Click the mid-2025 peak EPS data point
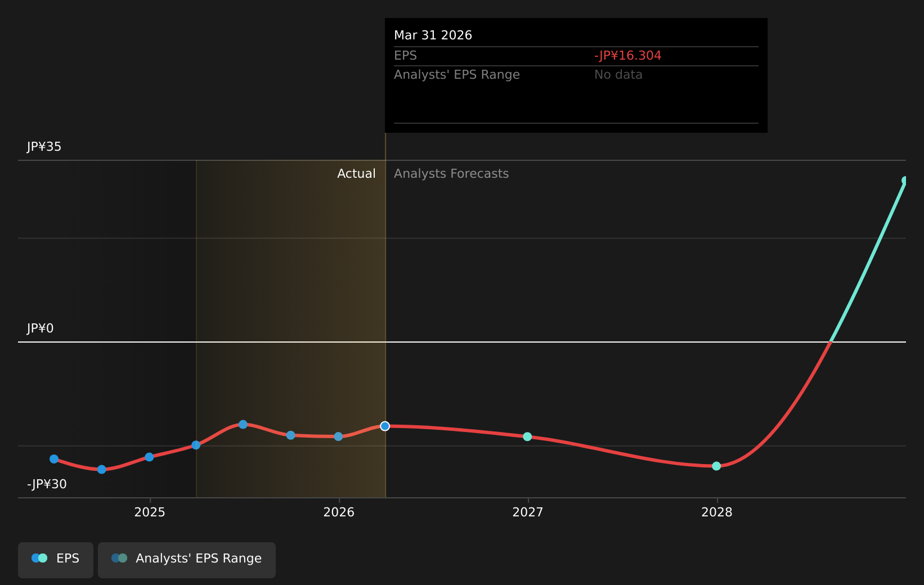Viewport: 924px width, 585px height. point(243,424)
